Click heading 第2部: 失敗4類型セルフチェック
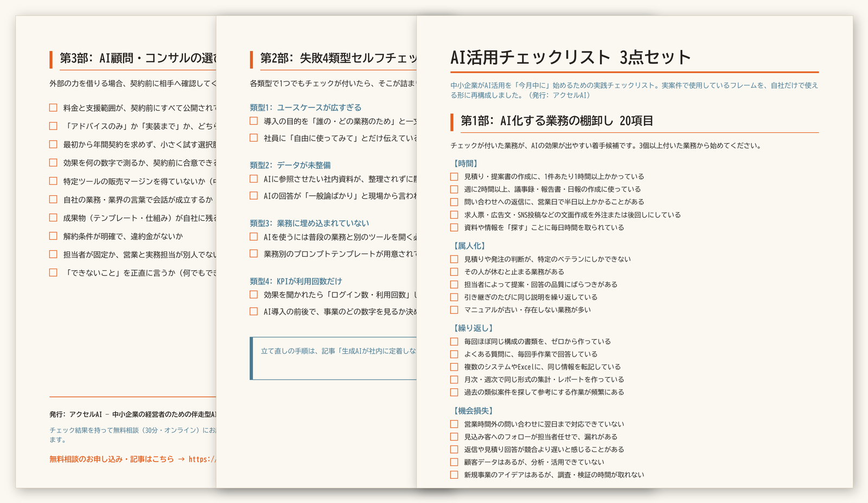 [338, 58]
